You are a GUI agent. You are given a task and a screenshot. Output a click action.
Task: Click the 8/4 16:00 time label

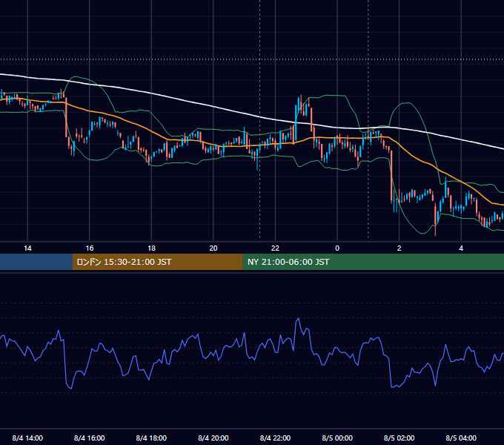(x=90, y=438)
